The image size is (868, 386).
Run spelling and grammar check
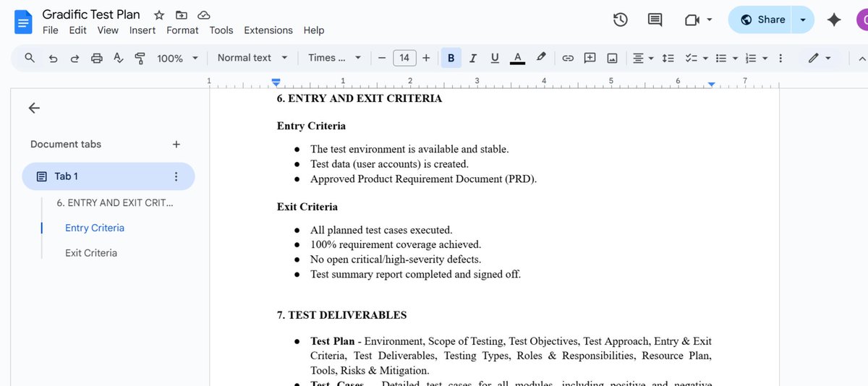(x=119, y=58)
